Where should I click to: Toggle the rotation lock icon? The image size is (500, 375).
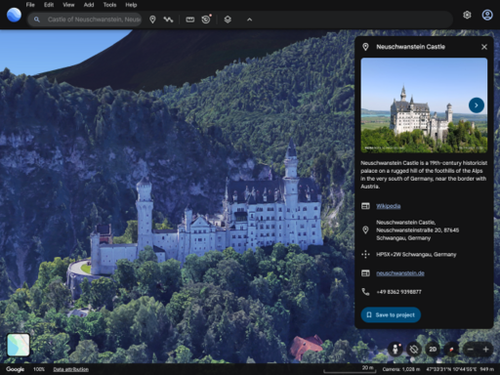(414, 349)
